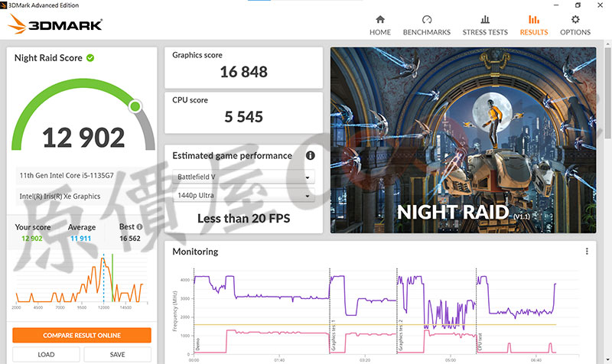This screenshot has height=364, width=612.
Task: Close the 3DMark window
Action: (601, 5)
